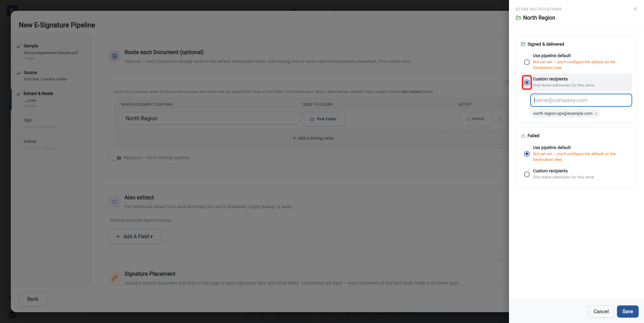Click the Signed & delivered folder icon
The width and height of the screenshot is (644, 323).
tap(523, 44)
